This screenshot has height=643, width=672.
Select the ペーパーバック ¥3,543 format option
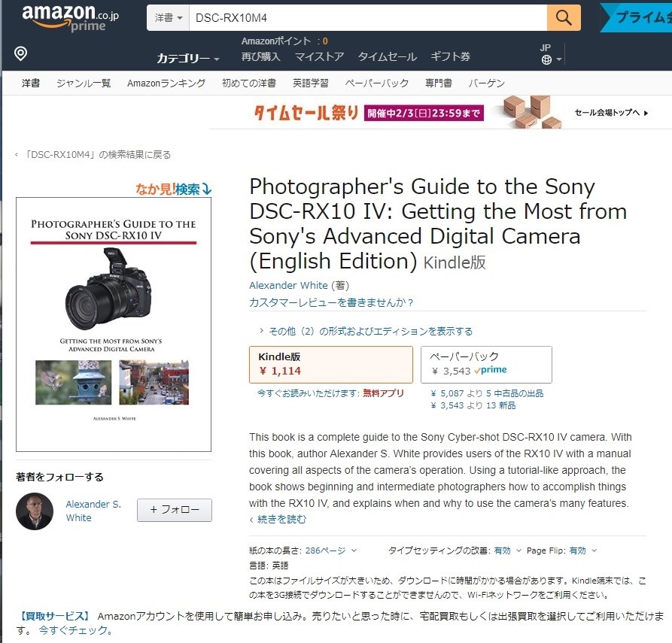[x=486, y=365]
